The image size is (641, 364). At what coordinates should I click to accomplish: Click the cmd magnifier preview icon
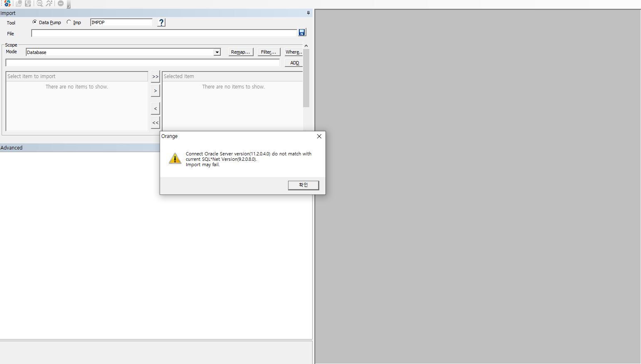pyautogui.click(x=39, y=4)
